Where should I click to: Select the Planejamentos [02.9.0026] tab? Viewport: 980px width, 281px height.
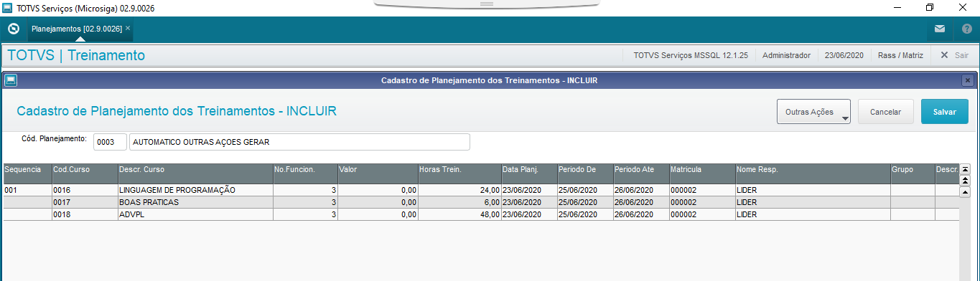pos(76,29)
